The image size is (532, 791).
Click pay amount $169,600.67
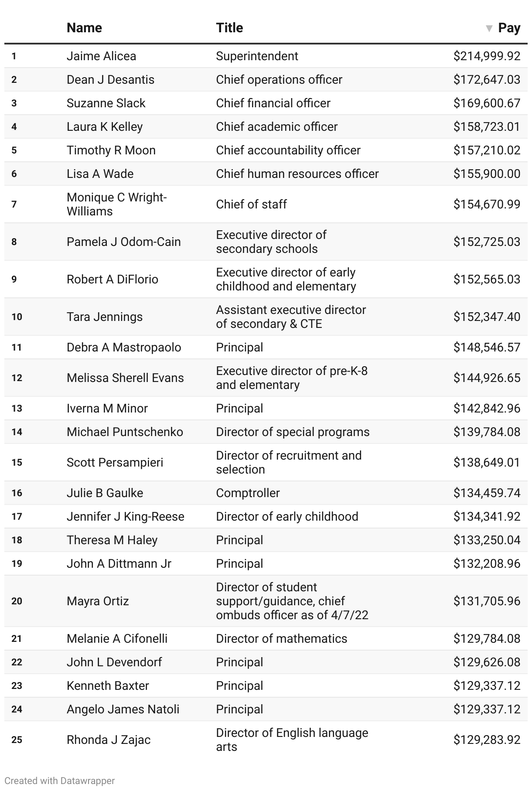pos(487,103)
